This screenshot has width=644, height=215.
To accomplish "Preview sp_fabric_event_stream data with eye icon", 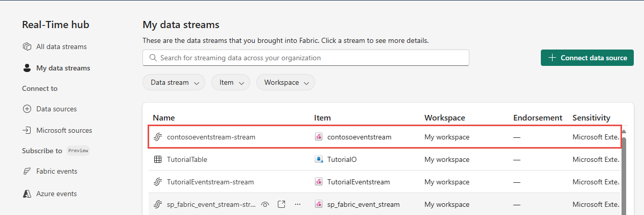I will tap(265, 204).
